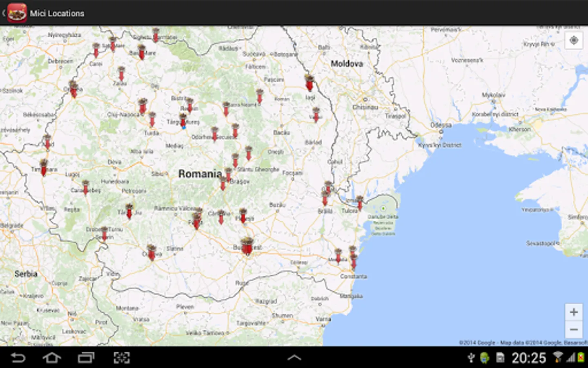Image resolution: width=588 pixels, height=368 pixels.
Task: Tap the Craiova location pin
Action: 151,253
